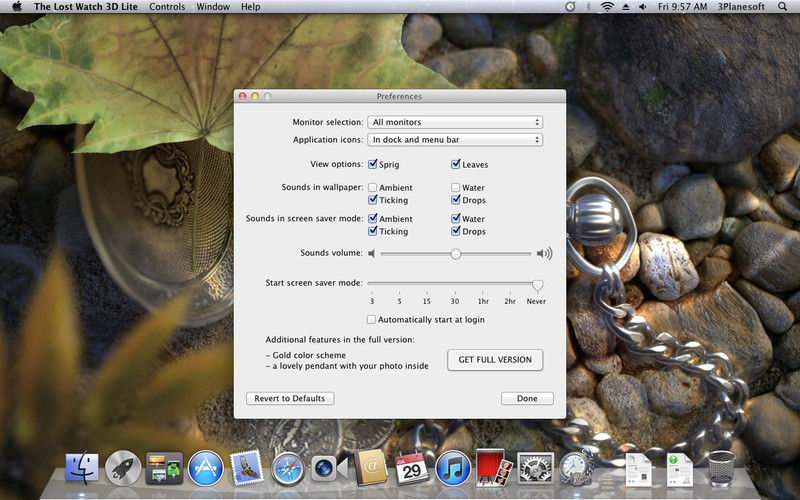
Task: Open the Monitor selection dropdown
Action: pos(455,122)
